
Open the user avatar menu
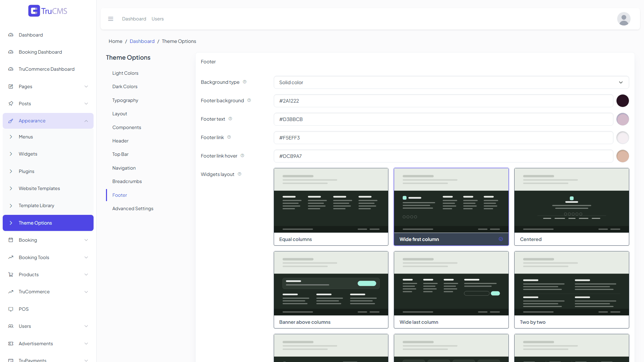click(624, 19)
